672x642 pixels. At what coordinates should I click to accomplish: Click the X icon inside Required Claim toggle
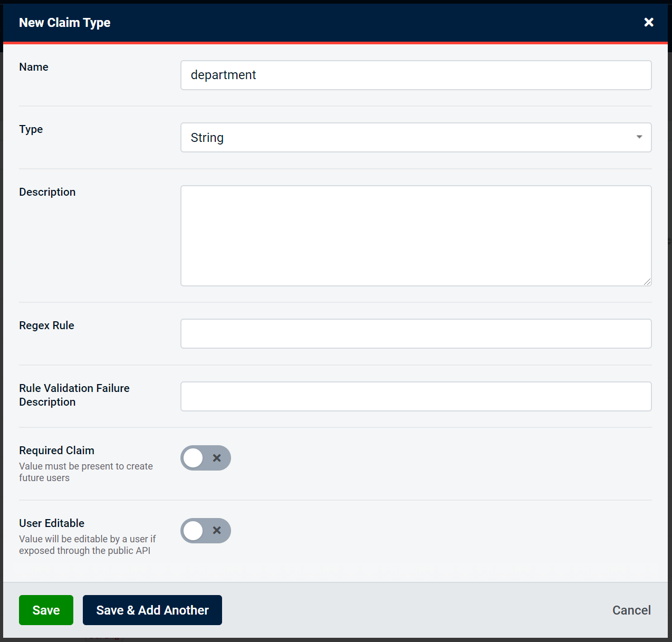[x=217, y=458]
